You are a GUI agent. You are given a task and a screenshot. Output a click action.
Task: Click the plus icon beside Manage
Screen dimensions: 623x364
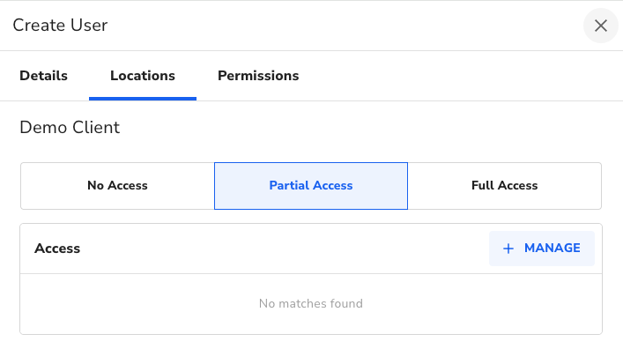pos(508,249)
